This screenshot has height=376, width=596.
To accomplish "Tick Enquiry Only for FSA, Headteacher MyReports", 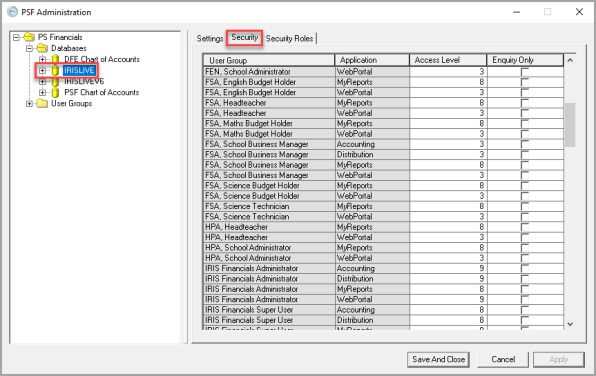I will tap(525, 103).
